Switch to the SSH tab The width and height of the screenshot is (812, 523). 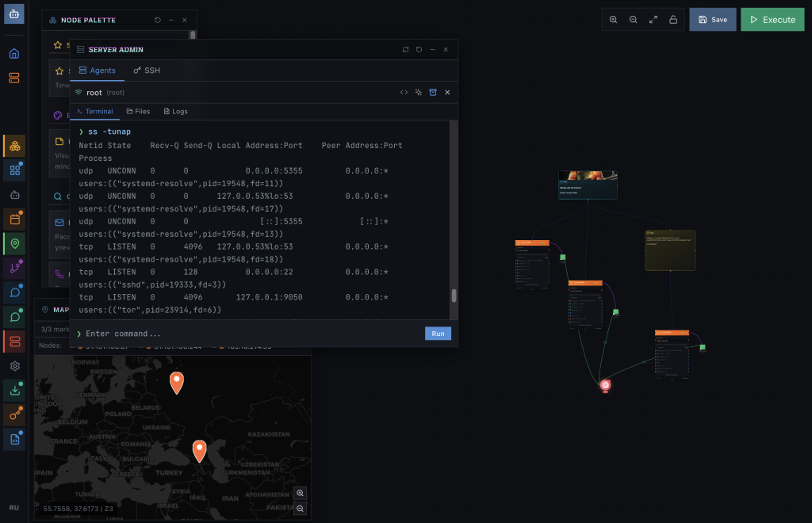(x=147, y=71)
